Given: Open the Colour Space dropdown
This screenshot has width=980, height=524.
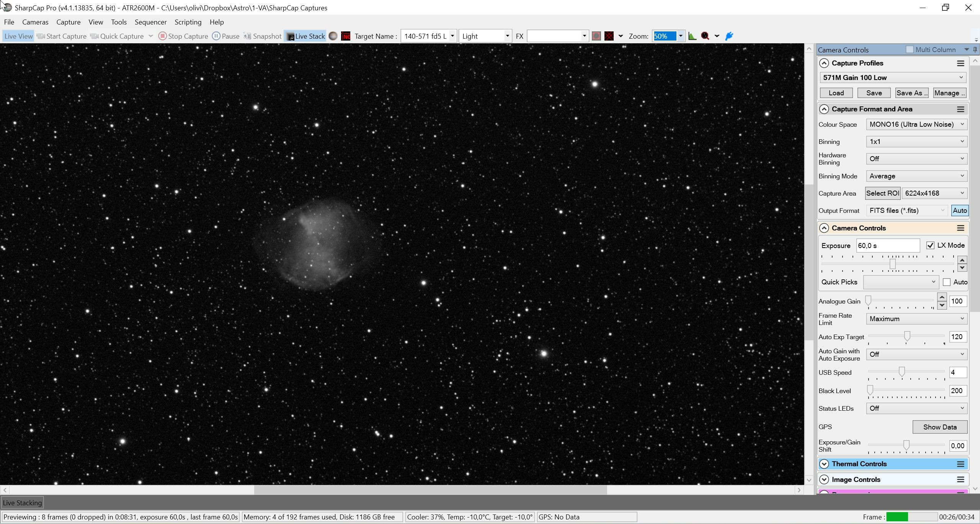Looking at the screenshot, I should (916, 124).
